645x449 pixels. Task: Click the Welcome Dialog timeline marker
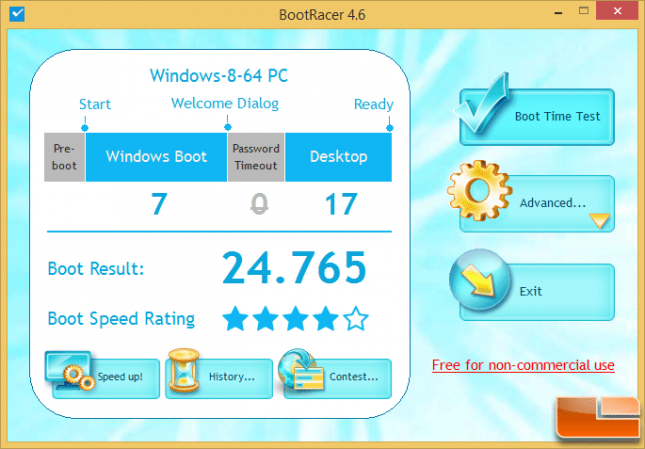coord(227,127)
